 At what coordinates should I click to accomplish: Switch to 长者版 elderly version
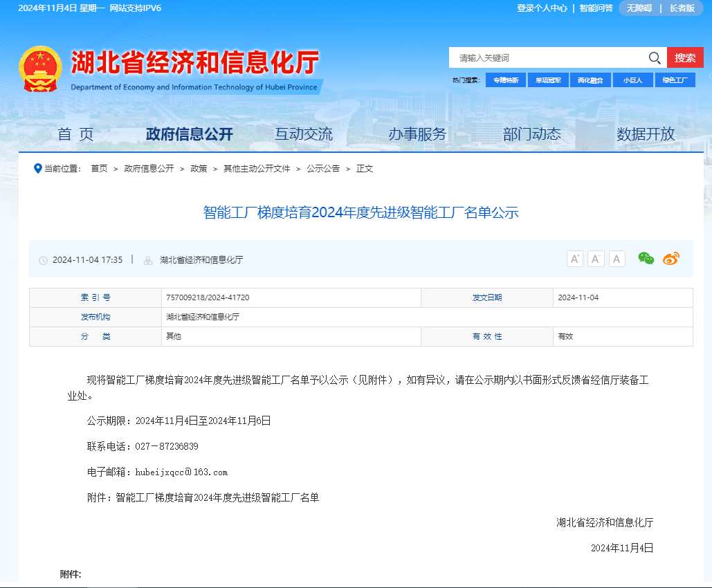(682, 8)
